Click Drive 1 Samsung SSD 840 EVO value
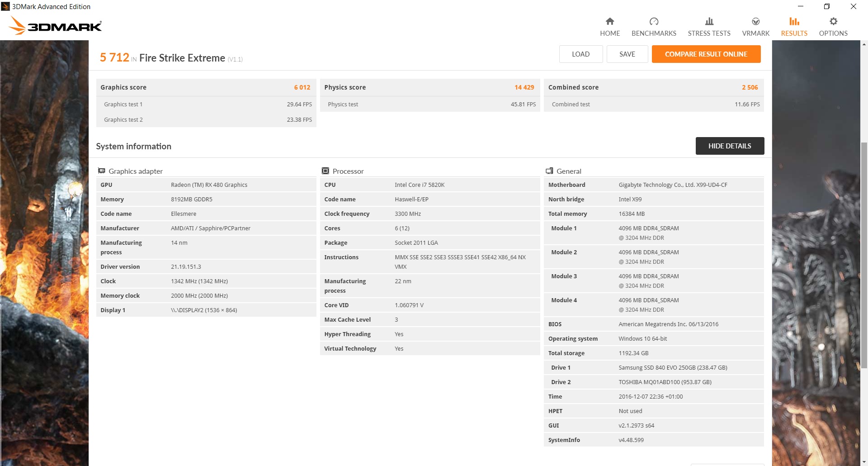The height and width of the screenshot is (466, 868). tap(673, 367)
